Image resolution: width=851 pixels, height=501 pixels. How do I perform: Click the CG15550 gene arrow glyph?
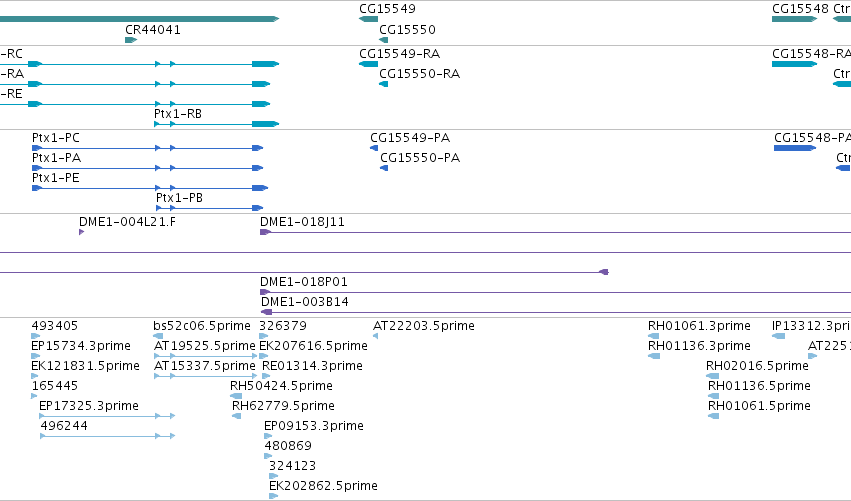[383, 40]
